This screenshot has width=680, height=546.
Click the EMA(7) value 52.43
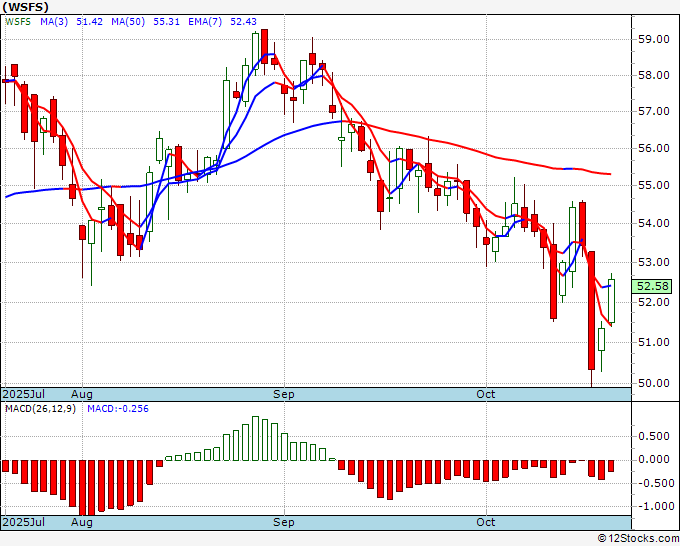[243, 22]
